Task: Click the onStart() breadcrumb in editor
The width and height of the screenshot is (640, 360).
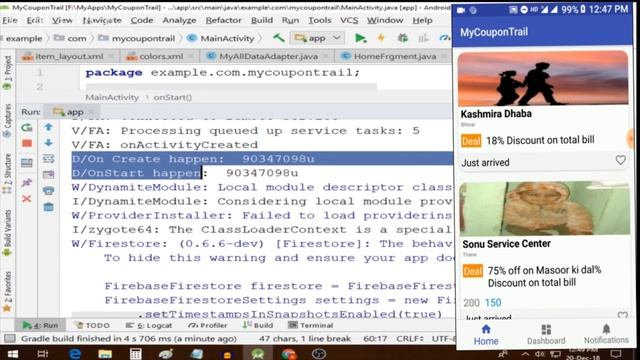Action: pyautogui.click(x=173, y=97)
